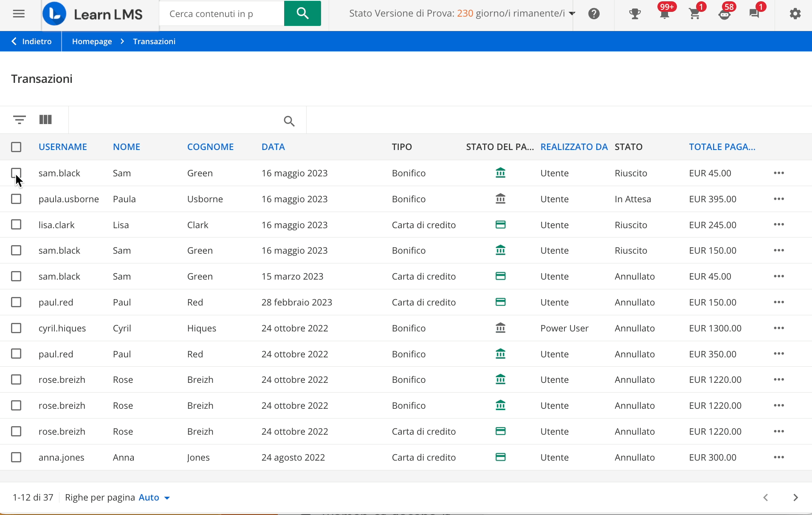The width and height of the screenshot is (812, 515).
Task: Click the EUR 1300.00 amount cell
Action: [715, 328]
